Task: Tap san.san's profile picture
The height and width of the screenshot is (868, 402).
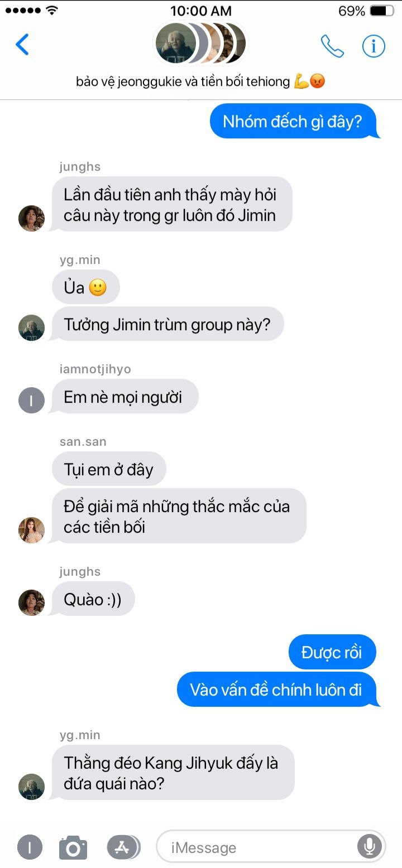Action: click(31, 530)
